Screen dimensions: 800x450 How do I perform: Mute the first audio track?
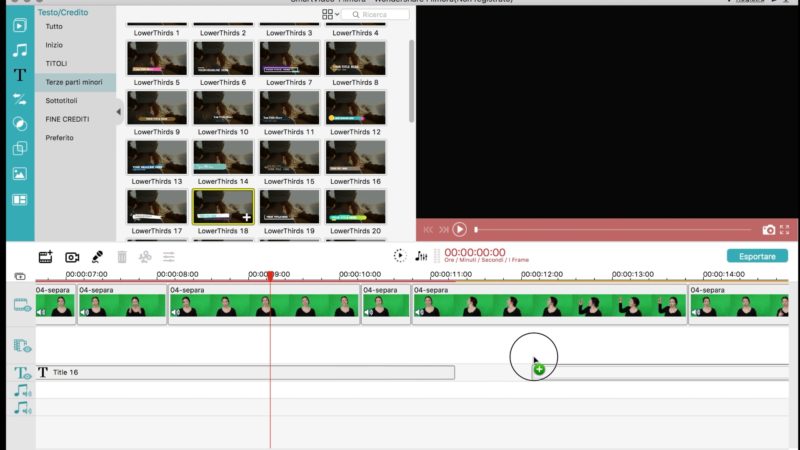[x=22, y=390]
